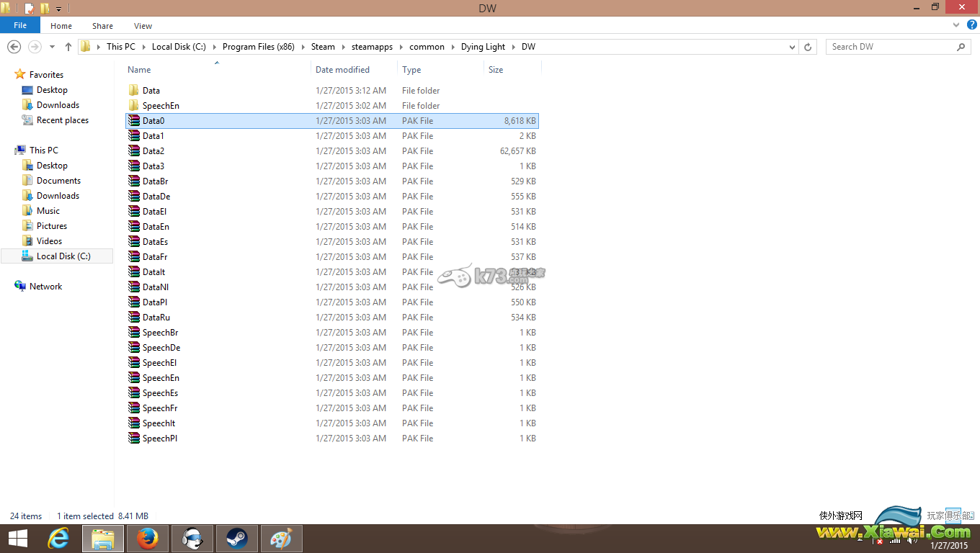
Task: Go up one folder level
Action: pos(68,47)
